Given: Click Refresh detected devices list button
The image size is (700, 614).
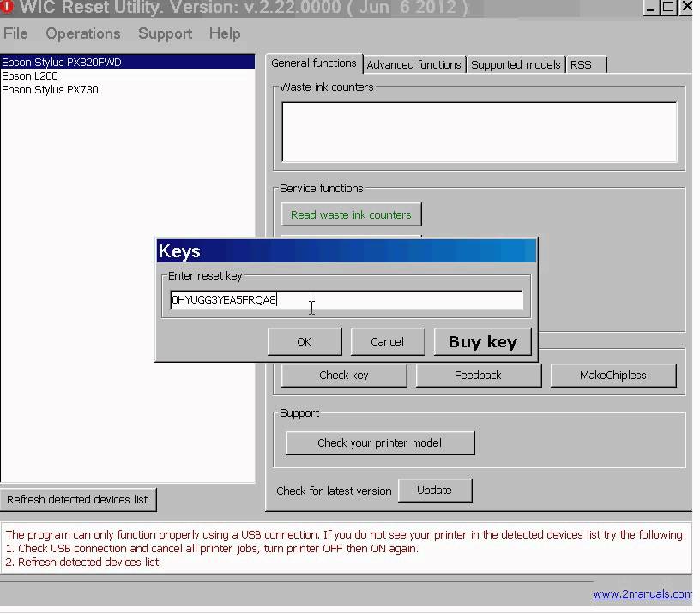Looking at the screenshot, I should (78, 499).
